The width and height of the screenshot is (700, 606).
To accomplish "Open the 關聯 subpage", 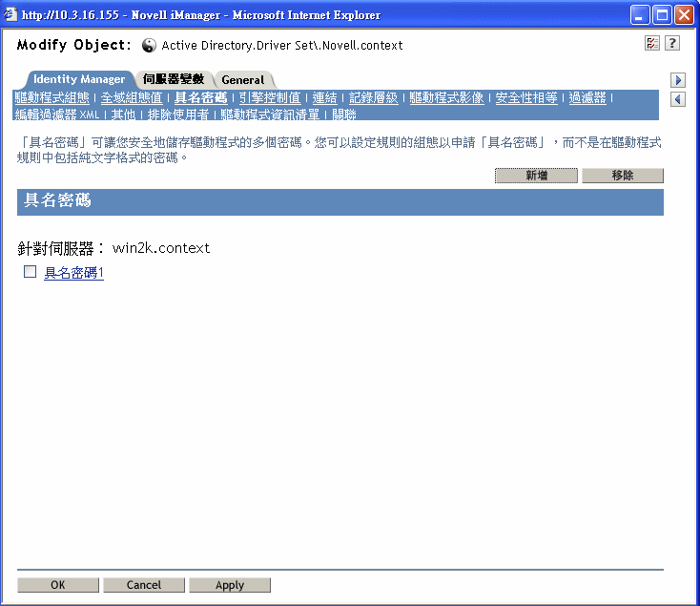I will 343,115.
